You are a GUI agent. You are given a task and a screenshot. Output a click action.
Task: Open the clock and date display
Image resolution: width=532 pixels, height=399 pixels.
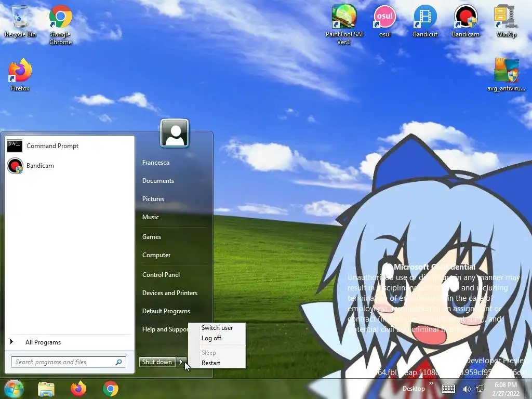506,389
